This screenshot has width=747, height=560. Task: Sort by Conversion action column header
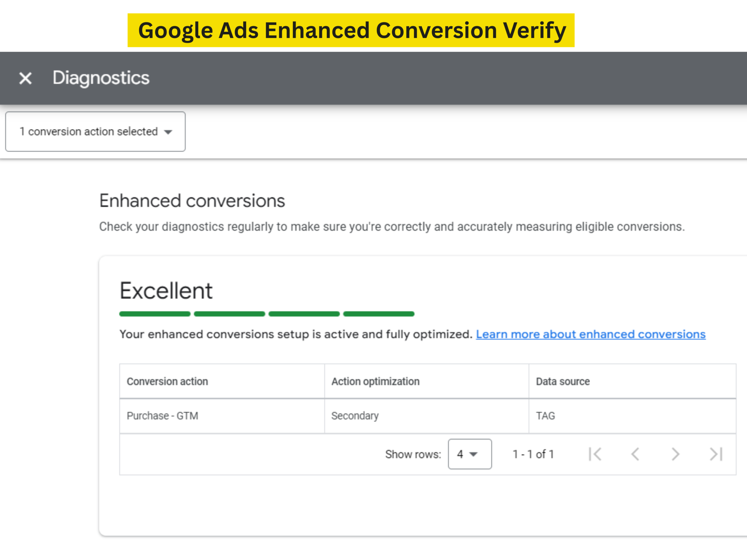click(167, 381)
